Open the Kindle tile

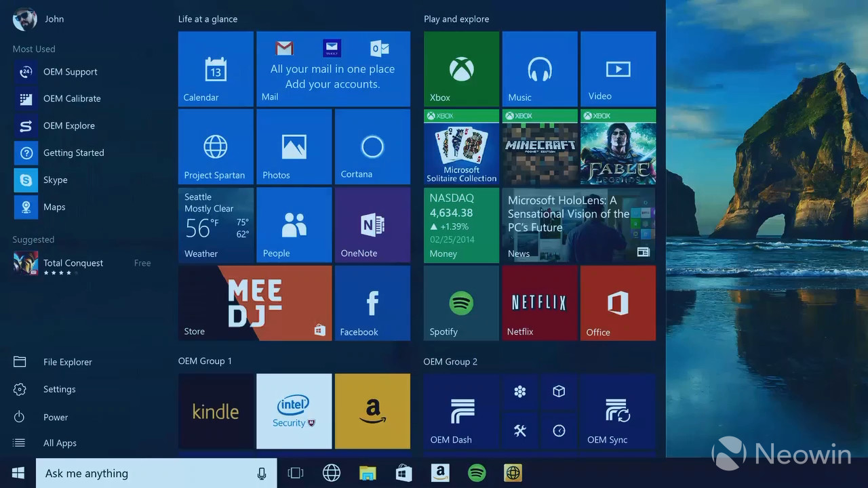tap(216, 411)
